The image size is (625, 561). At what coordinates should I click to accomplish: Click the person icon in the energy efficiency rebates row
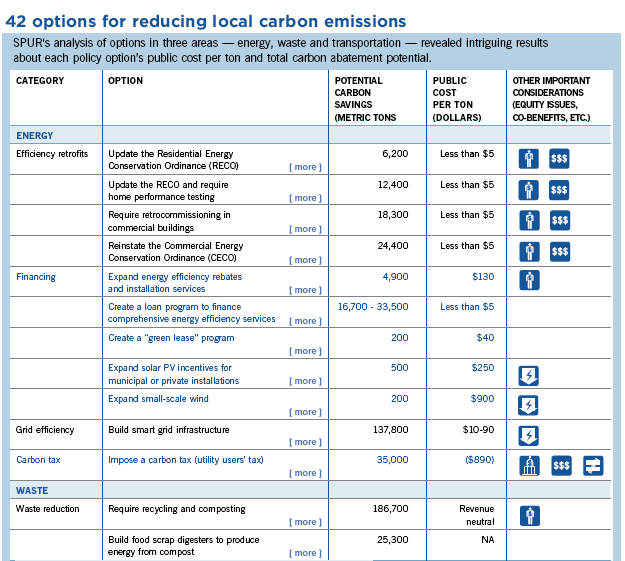pos(529,280)
